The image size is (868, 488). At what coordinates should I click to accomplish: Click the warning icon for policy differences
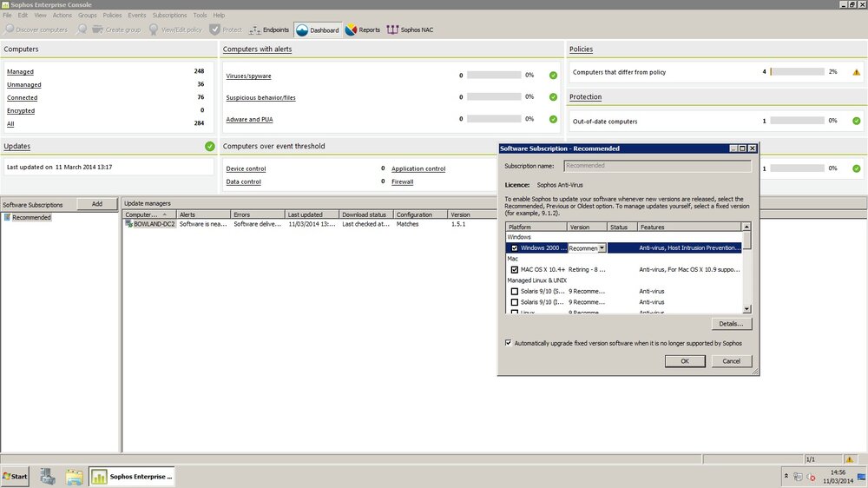click(857, 72)
